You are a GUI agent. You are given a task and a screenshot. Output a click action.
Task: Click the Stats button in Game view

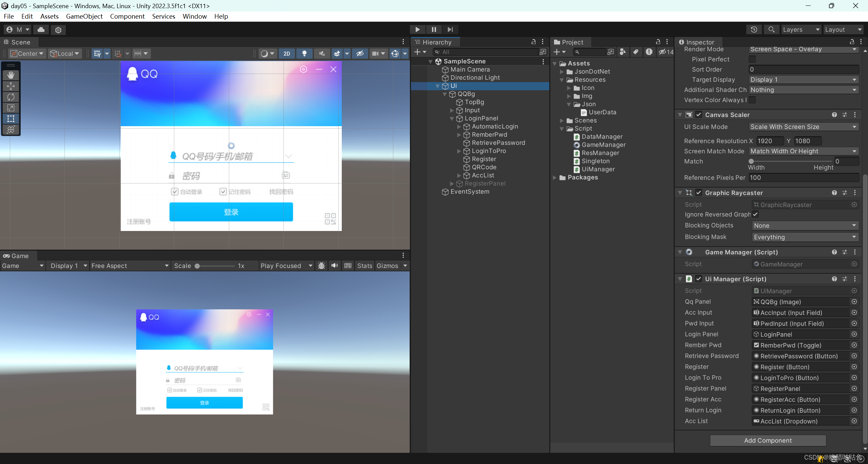pyautogui.click(x=364, y=266)
